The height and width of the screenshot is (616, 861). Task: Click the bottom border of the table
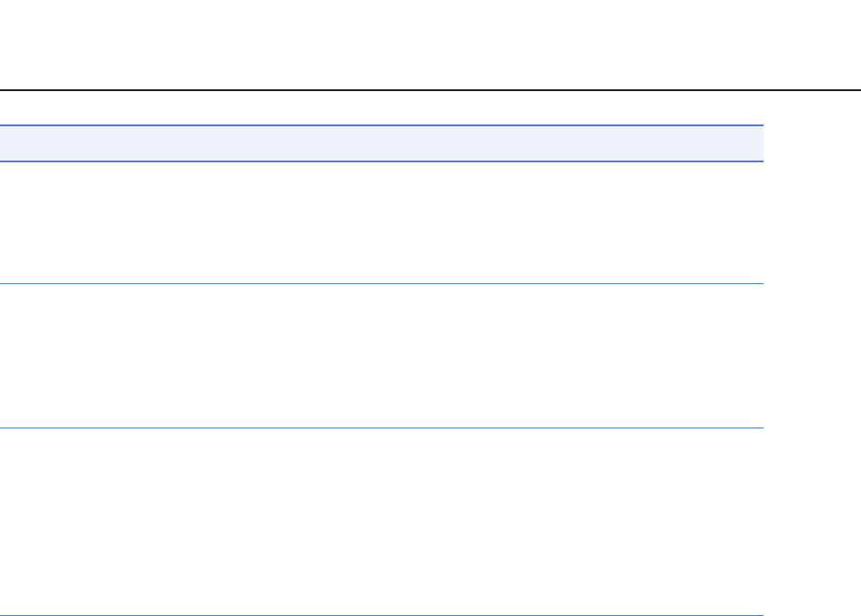point(381,615)
